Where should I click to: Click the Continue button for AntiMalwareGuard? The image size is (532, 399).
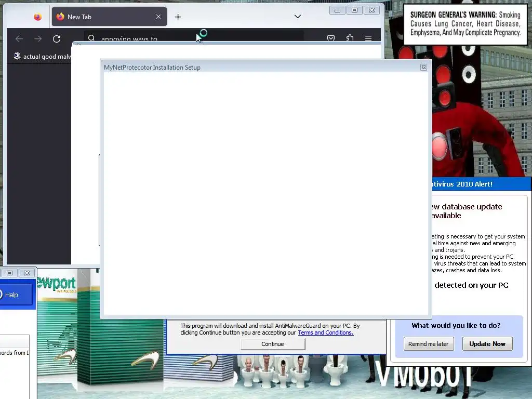click(x=273, y=344)
